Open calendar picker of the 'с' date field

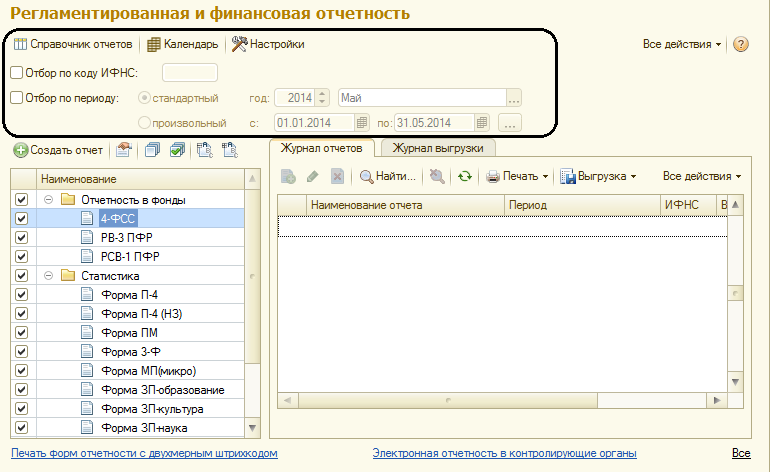click(362, 123)
